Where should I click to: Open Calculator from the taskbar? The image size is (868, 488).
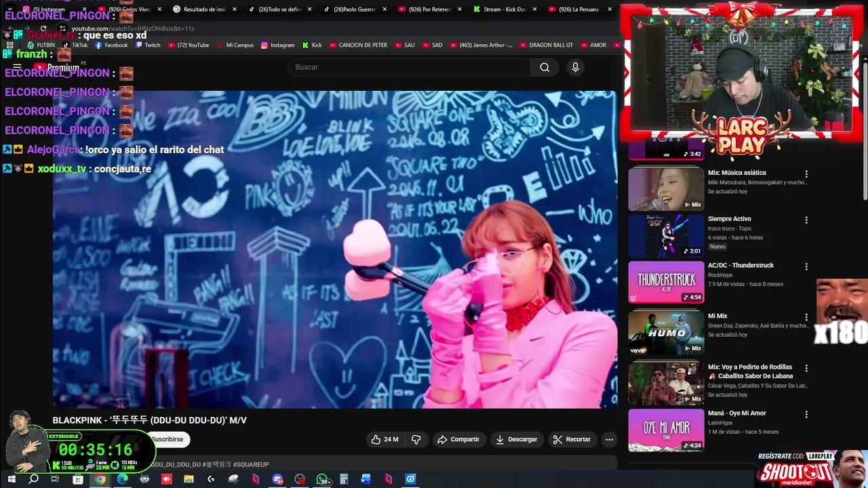[344, 479]
